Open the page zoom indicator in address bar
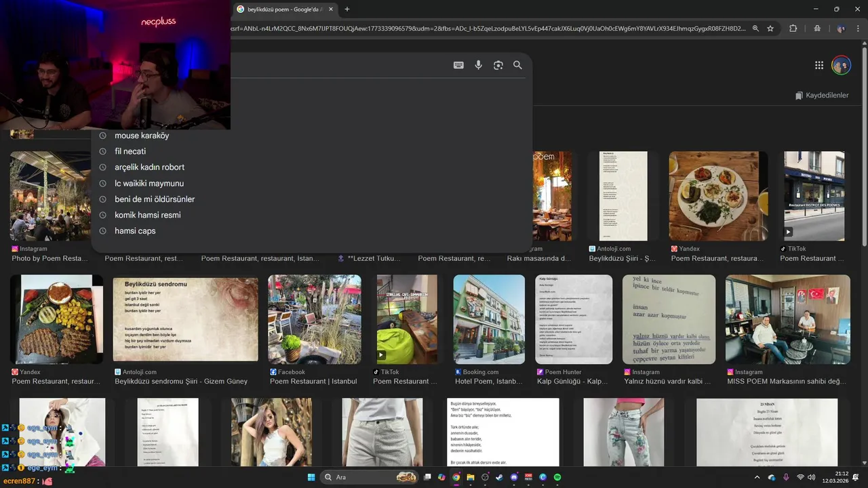Screen dimensions: 868x488 click(755, 28)
